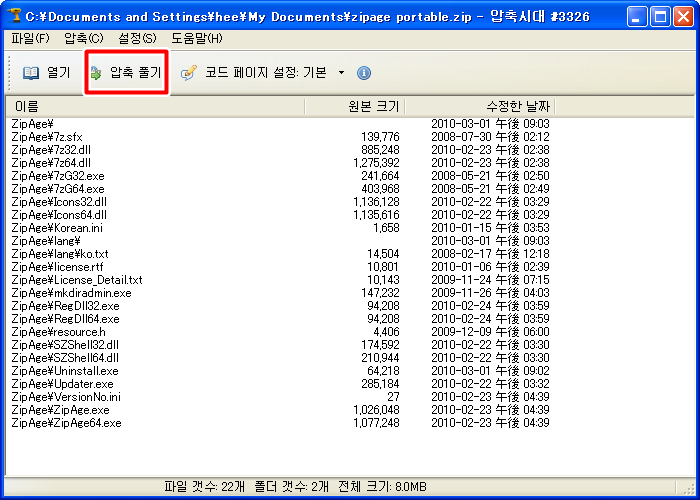Close the 압축시대 window
Image resolution: width=700 pixels, height=500 pixels.
[683, 17]
